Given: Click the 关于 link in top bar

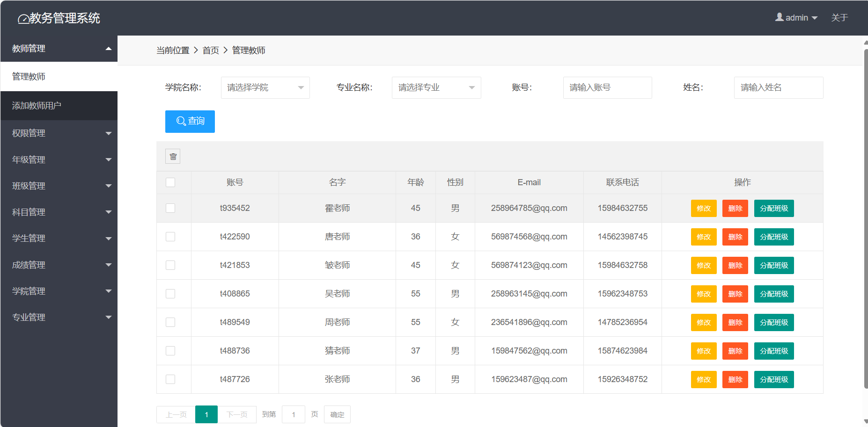Looking at the screenshot, I should (x=839, y=17).
